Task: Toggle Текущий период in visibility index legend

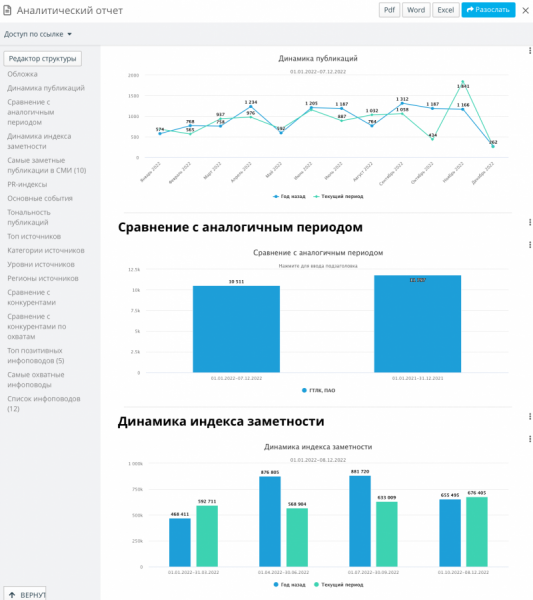Action: (338, 585)
